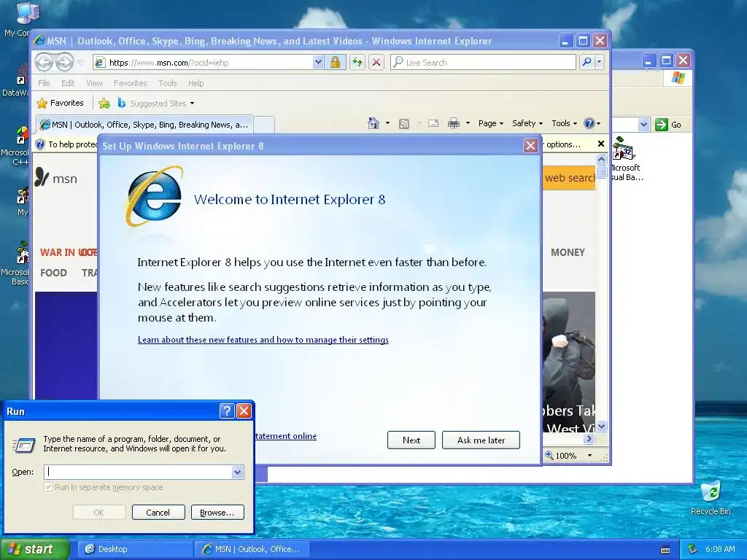Click the Add to Favorites Bar icon

[x=104, y=104]
